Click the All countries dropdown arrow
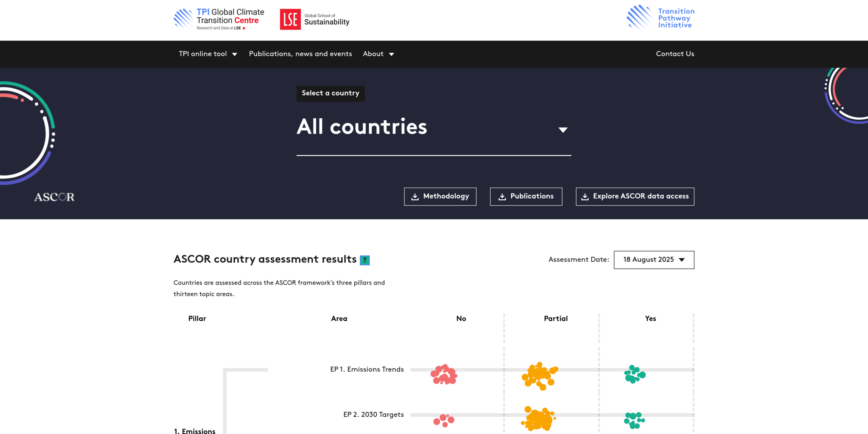 (x=563, y=130)
